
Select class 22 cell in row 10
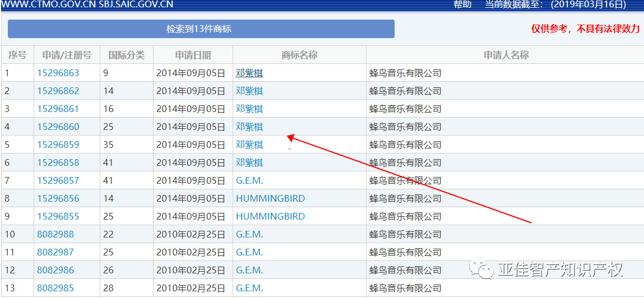coord(127,234)
